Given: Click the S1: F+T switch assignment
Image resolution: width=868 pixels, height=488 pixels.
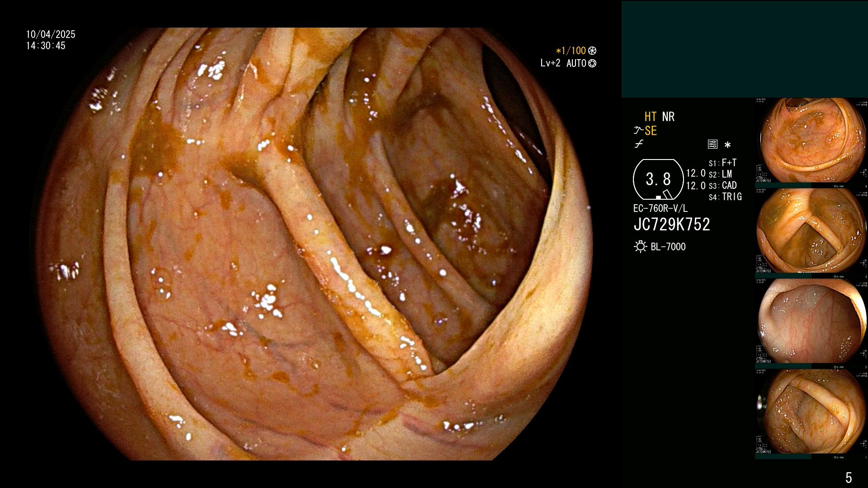Looking at the screenshot, I should click(722, 163).
